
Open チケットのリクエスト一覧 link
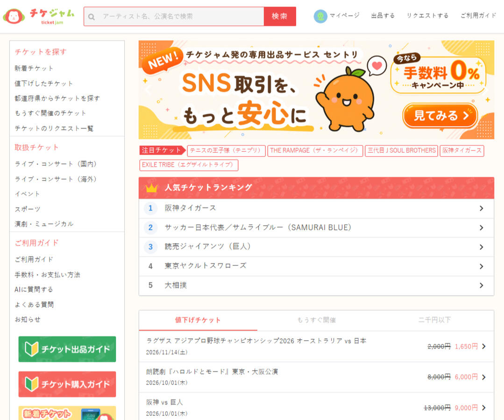[x=54, y=128]
